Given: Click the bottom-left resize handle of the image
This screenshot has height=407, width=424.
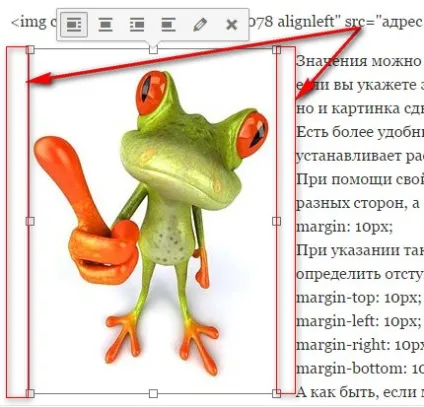Looking at the screenshot, I should (x=30, y=394).
